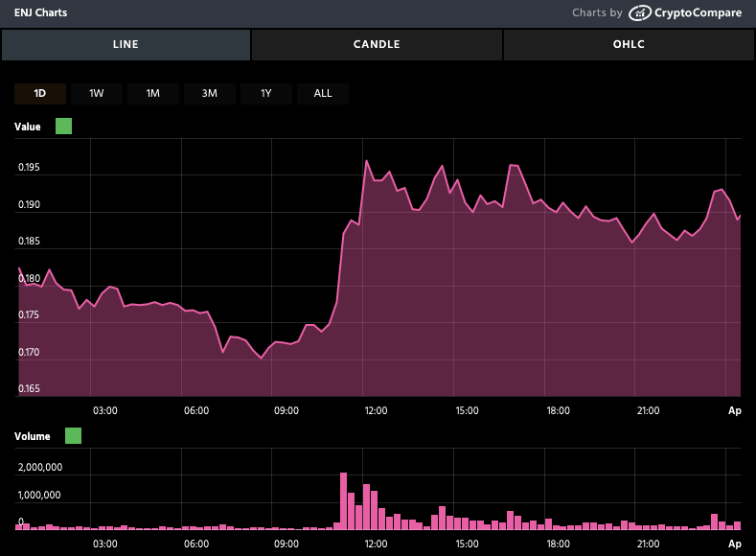756x556 pixels.
Task: Toggle the green Volume series swatch
Action: (x=73, y=436)
